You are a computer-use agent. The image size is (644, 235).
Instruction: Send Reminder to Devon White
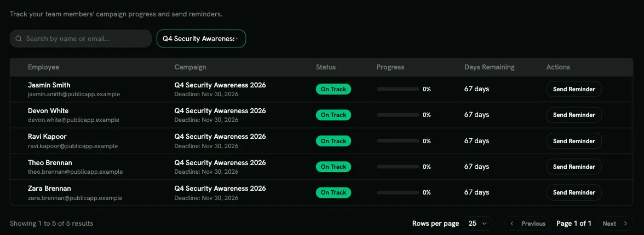pos(574,115)
